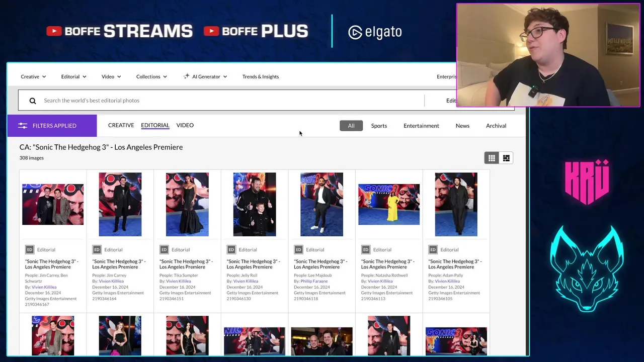Screen dimensions: 644x362
Task: Click image ID 2190346118
Action: [x=306, y=299]
